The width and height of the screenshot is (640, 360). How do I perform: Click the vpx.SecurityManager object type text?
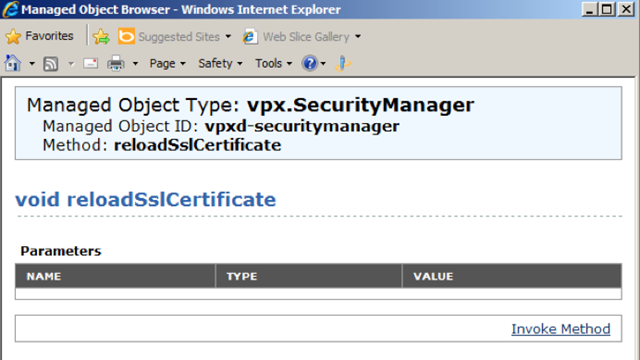[360, 105]
